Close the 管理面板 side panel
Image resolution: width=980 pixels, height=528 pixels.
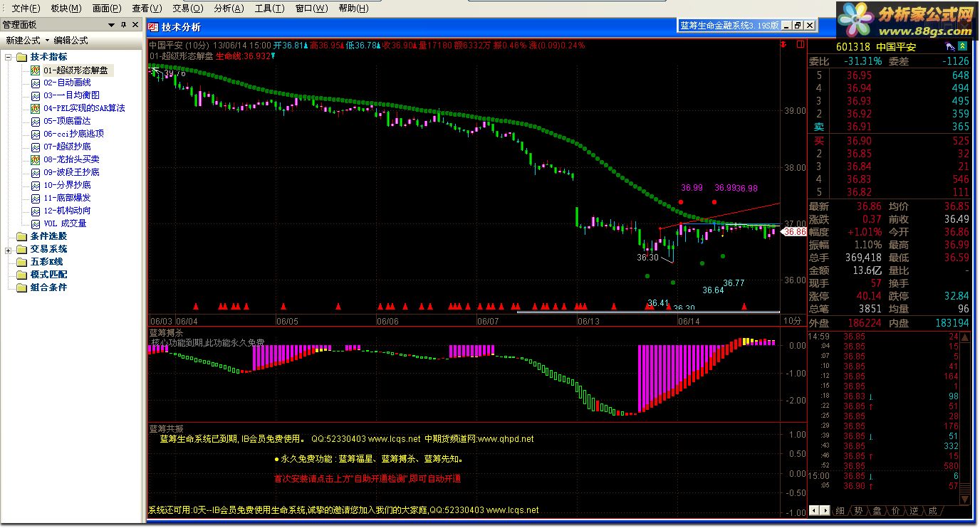coord(135,25)
